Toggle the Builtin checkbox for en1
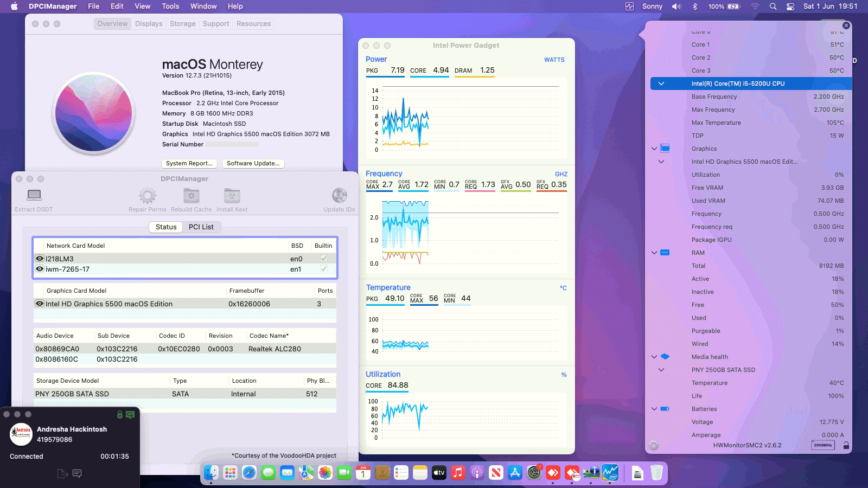The image size is (868, 488). [324, 269]
